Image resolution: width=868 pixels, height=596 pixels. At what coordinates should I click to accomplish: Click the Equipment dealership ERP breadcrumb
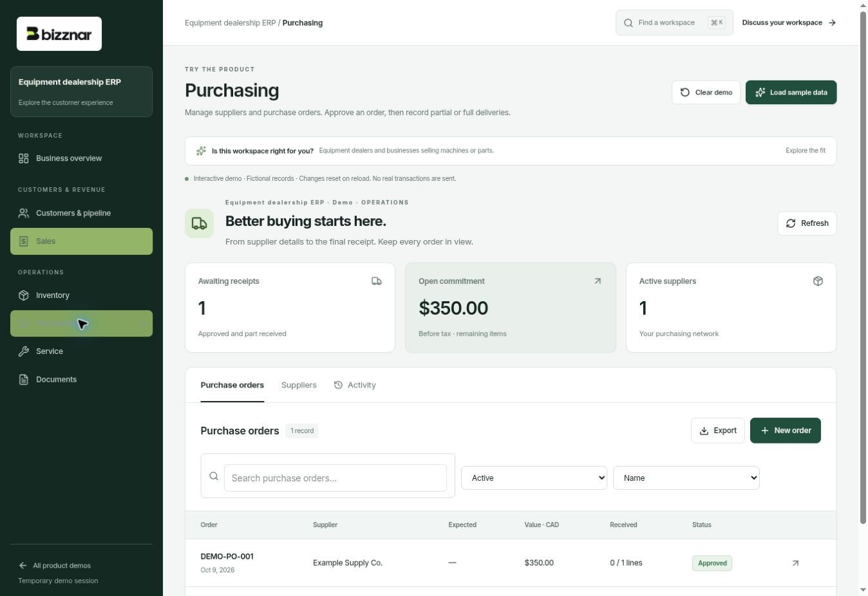(230, 23)
